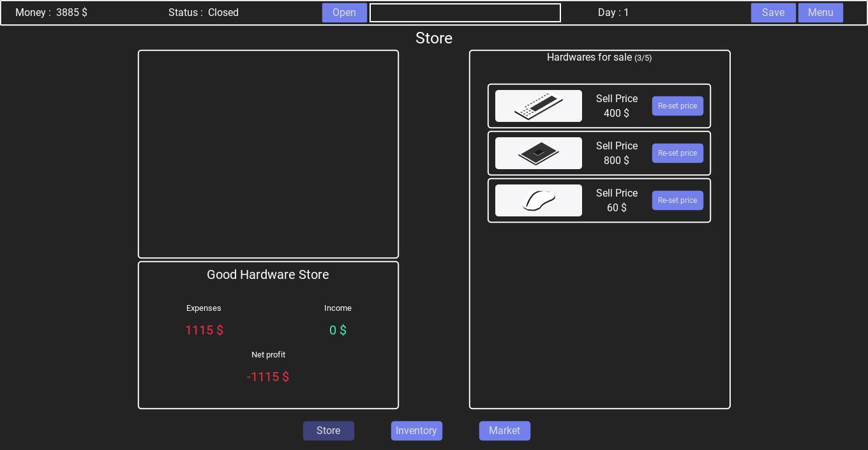This screenshot has width=868, height=450.
Task: Re-set price of the 800 $ item
Action: click(677, 153)
